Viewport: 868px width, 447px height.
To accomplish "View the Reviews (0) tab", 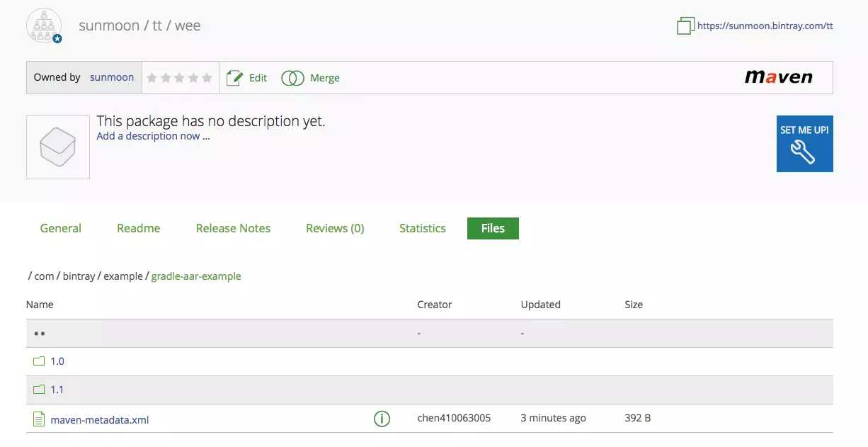I will click(x=335, y=228).
